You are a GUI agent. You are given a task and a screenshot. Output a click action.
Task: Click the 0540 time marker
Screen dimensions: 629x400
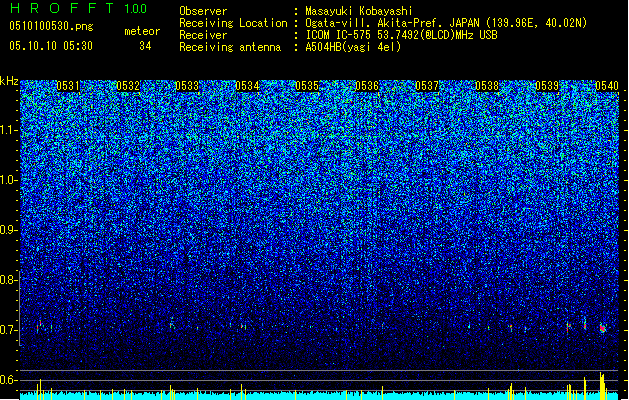click(x=607, y=86)
